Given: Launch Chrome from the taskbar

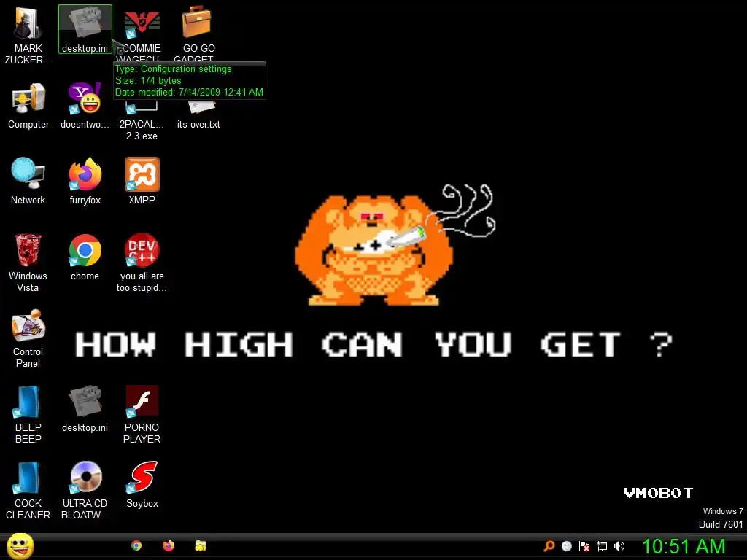Looking at the screenshot, I should [x=136, y=545].
